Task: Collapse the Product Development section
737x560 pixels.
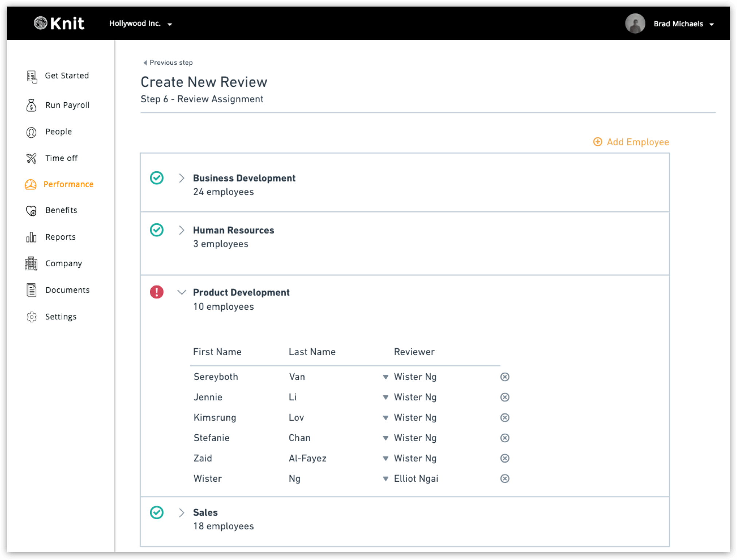Action: pyautogui.click(x=182, y=292)
